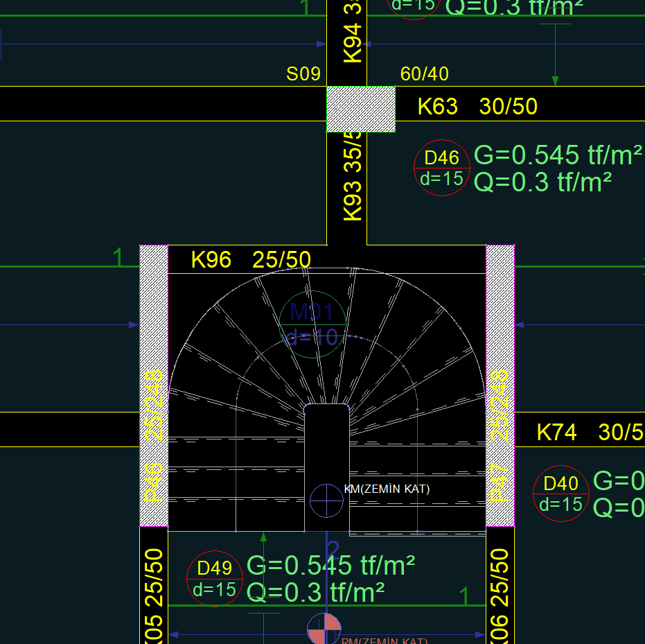Image resolution: width=645 pixels, height=644 pixels.
Task: Click the Q=0.3 load text beside D49
Action: (316, 593)
